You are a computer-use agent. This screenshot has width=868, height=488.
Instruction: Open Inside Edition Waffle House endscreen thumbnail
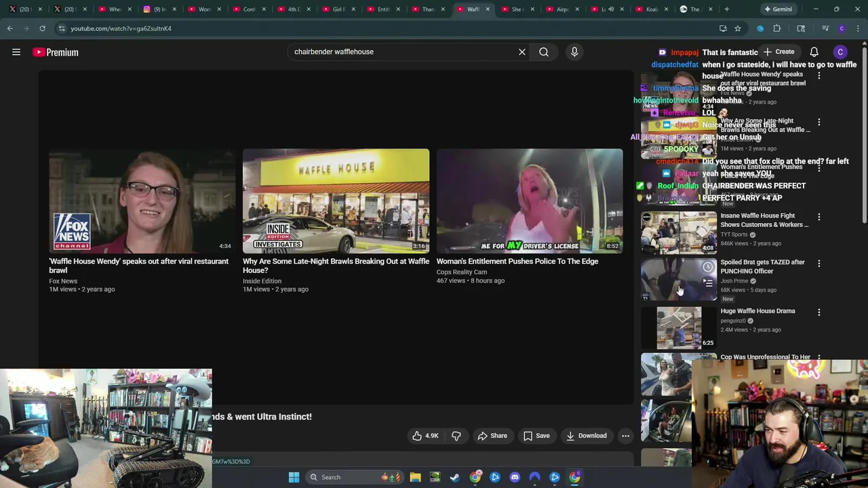336,201
